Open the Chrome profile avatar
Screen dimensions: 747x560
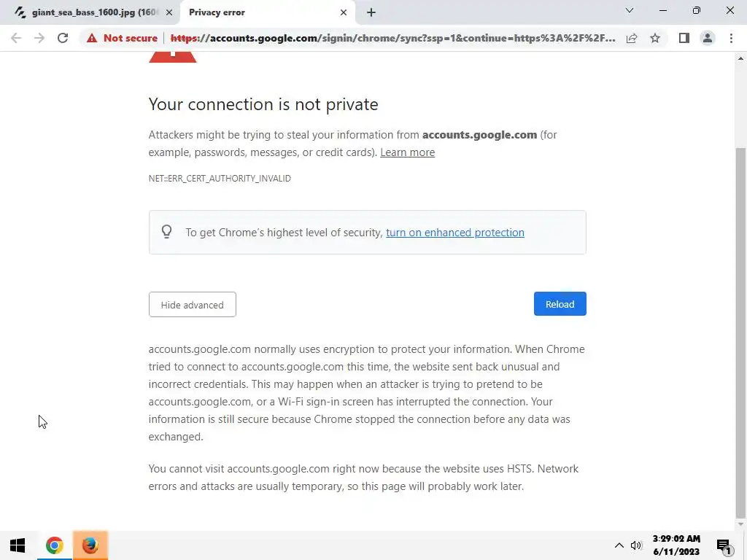pyautogui.click(x=707, y=38)
